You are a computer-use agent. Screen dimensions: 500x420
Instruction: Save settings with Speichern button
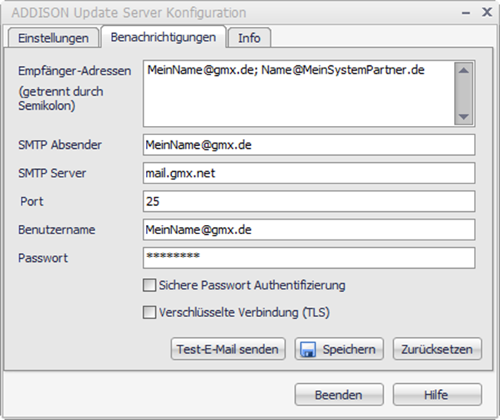(339, 349)
